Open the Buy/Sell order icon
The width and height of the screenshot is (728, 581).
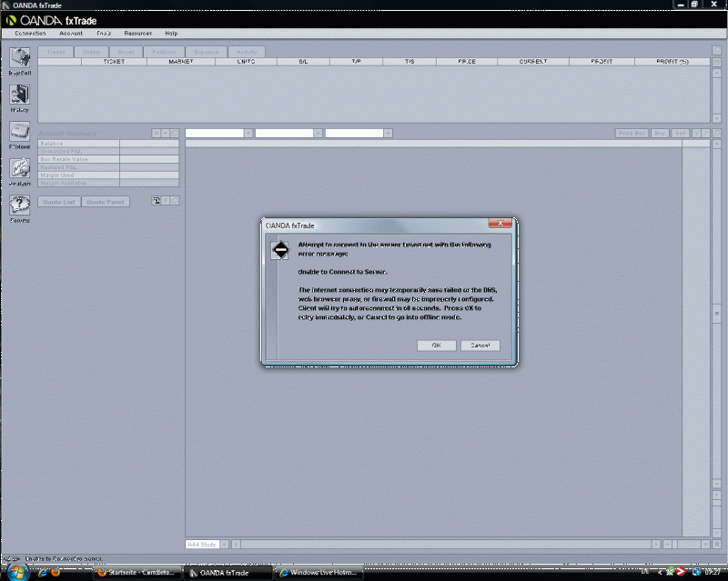[19, 58]
